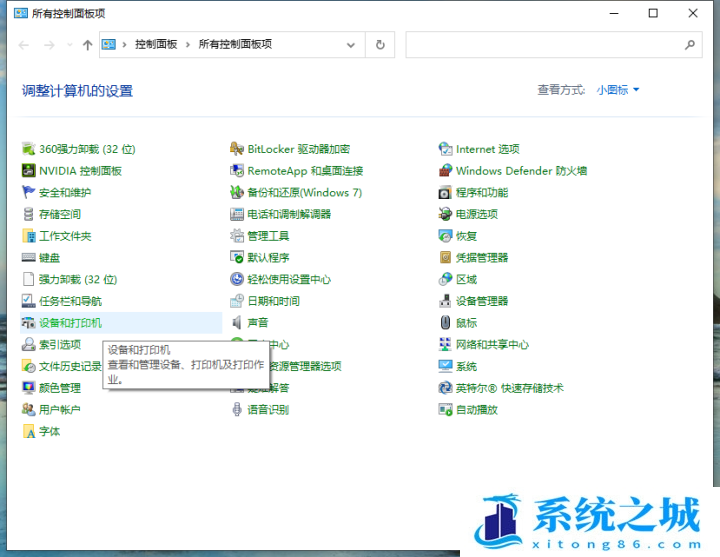The image size is (720, 557).
Task: Click the 键盘 icon
Action: (28, 257)
